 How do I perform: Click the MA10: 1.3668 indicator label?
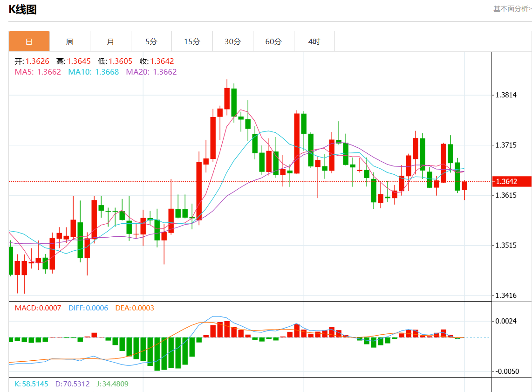94,72
